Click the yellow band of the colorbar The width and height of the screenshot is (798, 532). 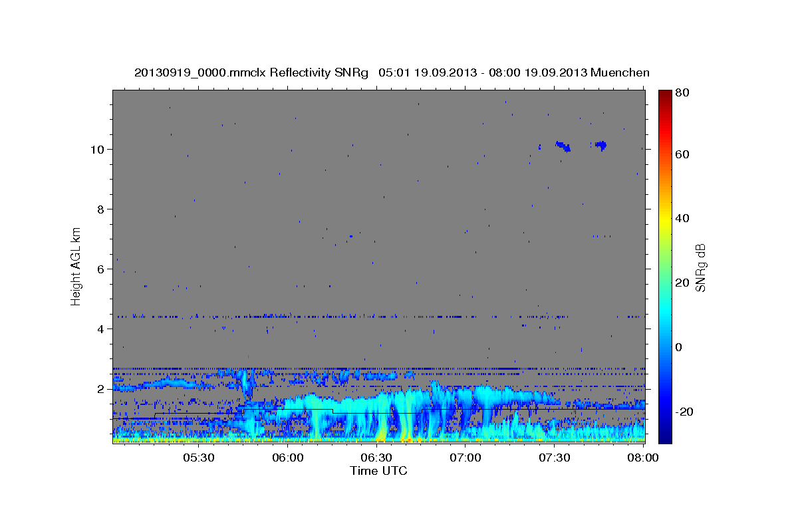pos(665,219)
